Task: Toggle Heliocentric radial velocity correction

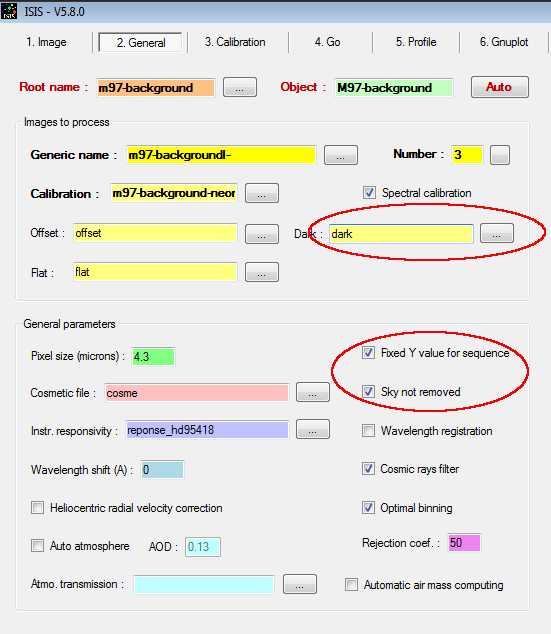Action: coord(38,507)
